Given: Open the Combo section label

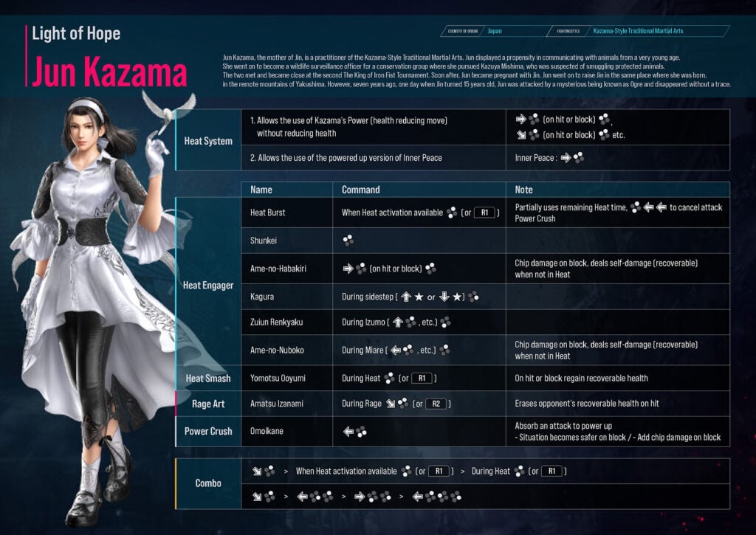Looking at the screenshot, I should (208, 483).
